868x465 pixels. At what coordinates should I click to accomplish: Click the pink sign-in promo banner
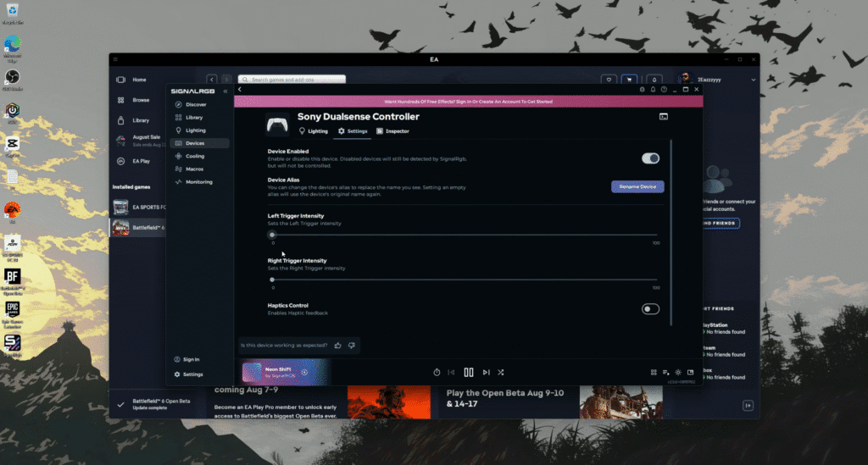[x=468, y=102]
